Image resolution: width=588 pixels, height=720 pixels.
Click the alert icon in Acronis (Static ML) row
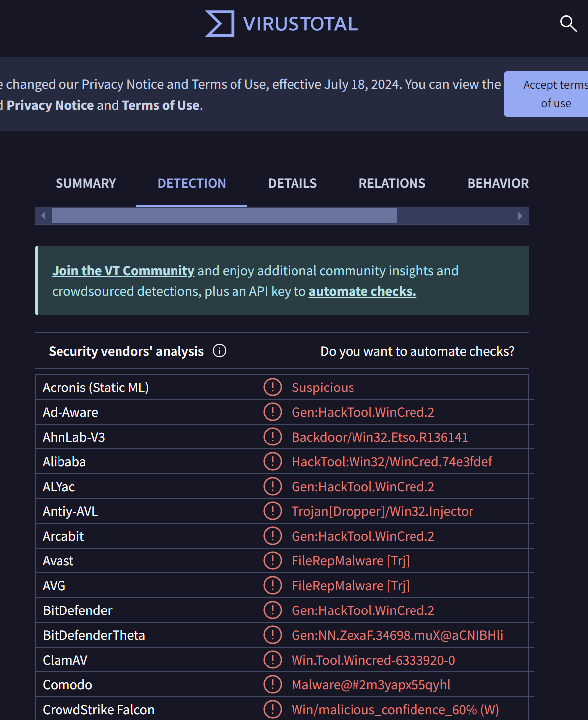273,387
